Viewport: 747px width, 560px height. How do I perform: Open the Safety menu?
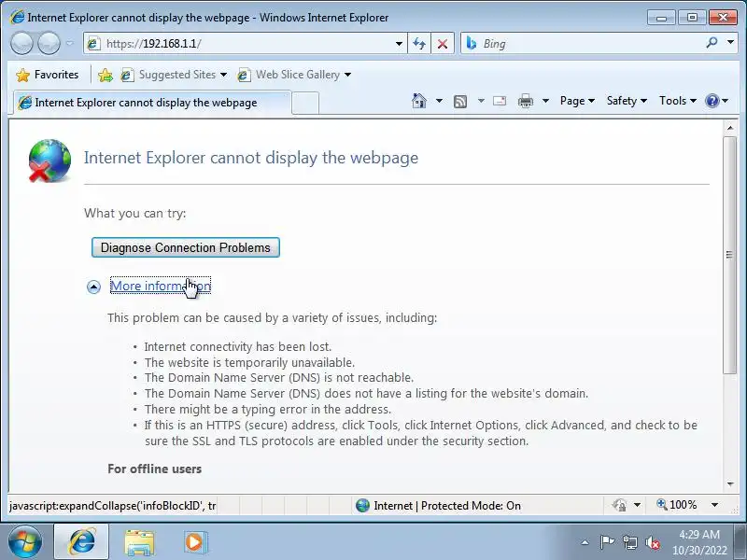[627, 101]
